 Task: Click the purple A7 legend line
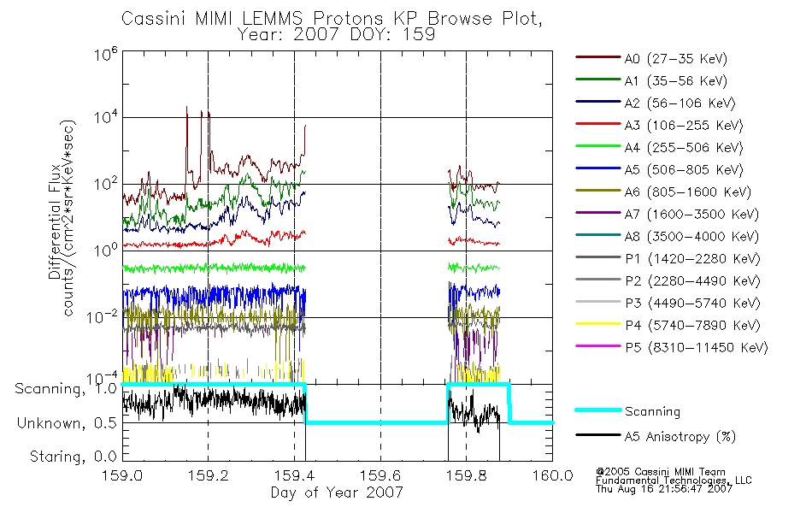tap(598, 212)
